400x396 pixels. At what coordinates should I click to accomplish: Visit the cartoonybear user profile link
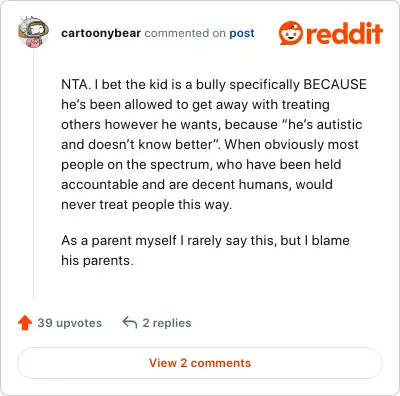pyautogui.click(x=101, y=33)
